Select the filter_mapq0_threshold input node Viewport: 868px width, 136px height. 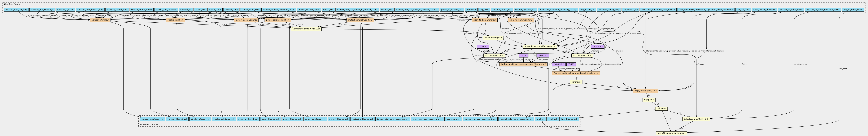coord(764,10)
